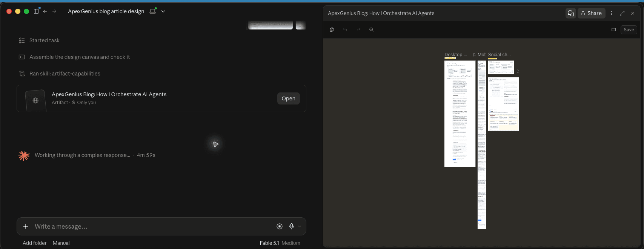
Task: Click the plus attach button in composer
Action: [26, 226]
